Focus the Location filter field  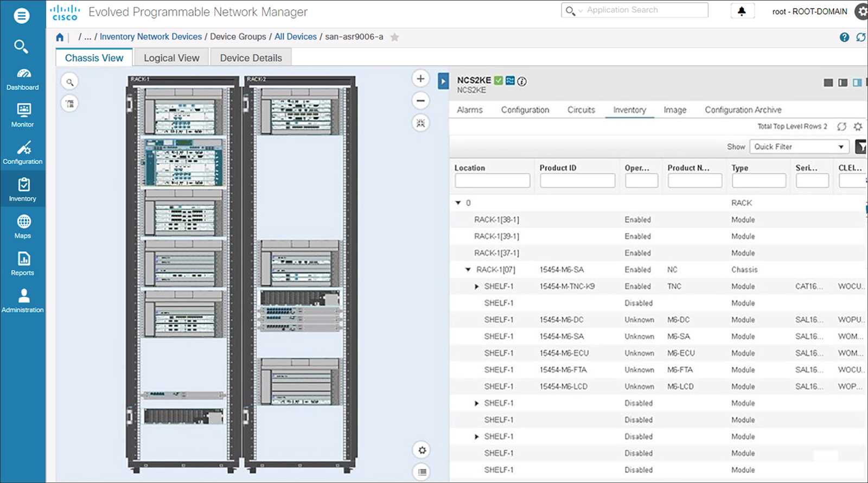point(492,181)
